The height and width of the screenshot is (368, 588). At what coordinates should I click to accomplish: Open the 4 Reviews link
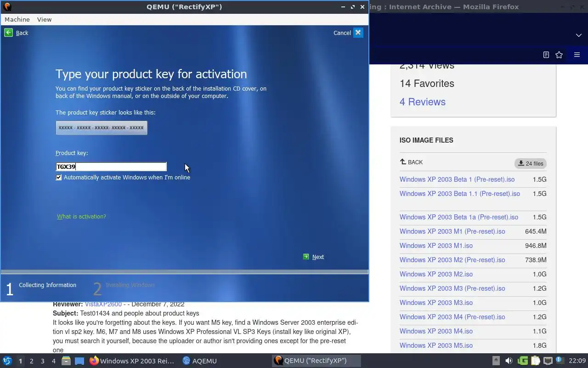point(423,102)
